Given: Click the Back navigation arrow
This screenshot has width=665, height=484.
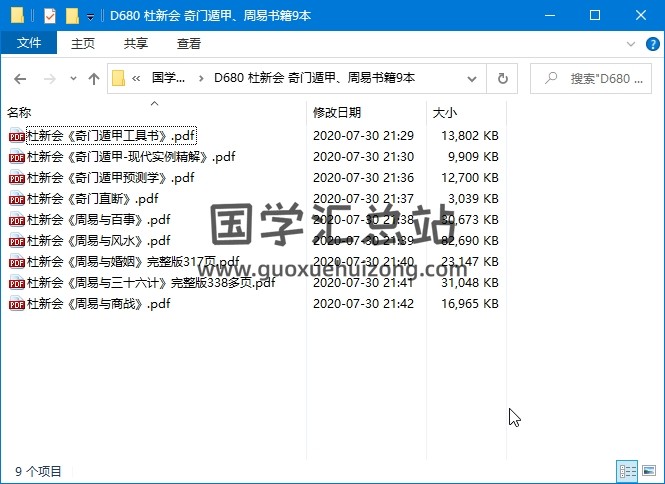Looking at the screenshot, I should pos(20,78).
